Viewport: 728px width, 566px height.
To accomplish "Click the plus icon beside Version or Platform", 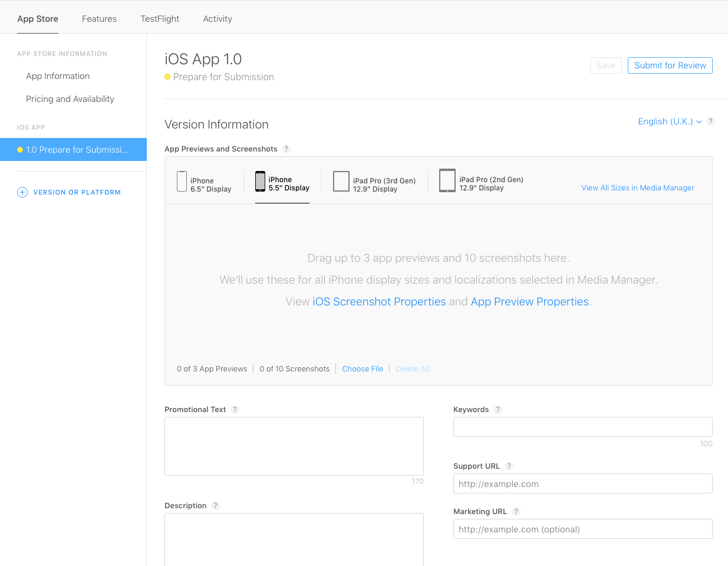I will [22, 192].
